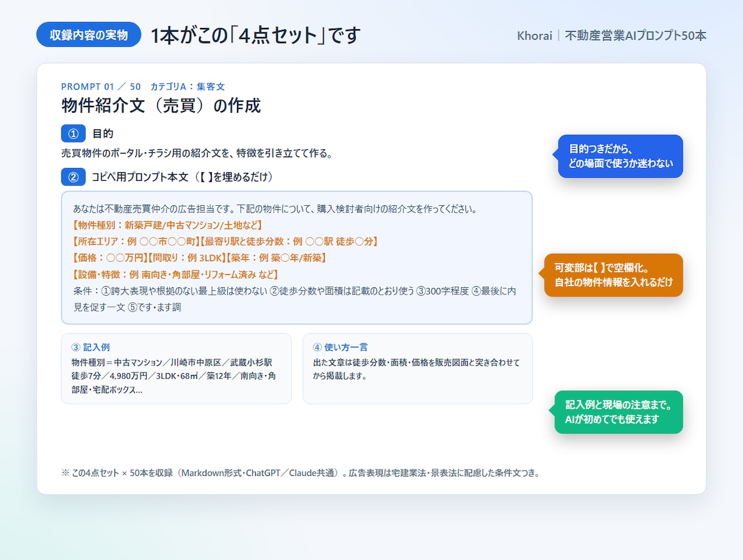743x560 pixels.
Task: Click the title 物件紹介文（売買）の作成
Action: (161, 105)
